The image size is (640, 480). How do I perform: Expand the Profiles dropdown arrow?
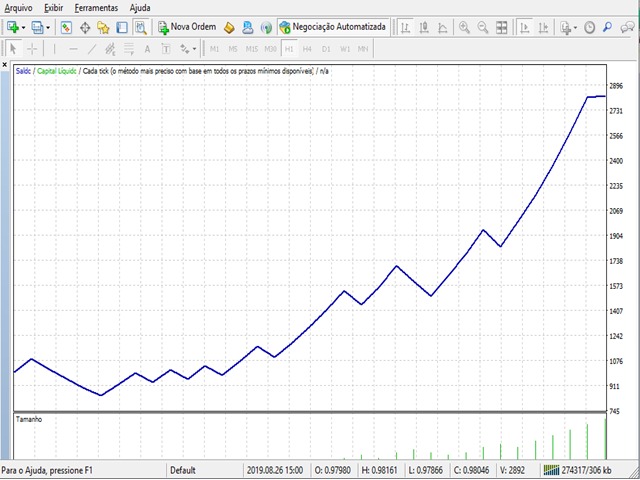pos(48,28)
